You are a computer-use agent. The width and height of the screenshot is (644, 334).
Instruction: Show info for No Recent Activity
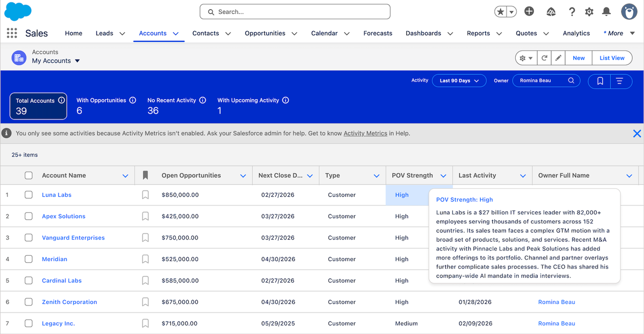(202, 100)
